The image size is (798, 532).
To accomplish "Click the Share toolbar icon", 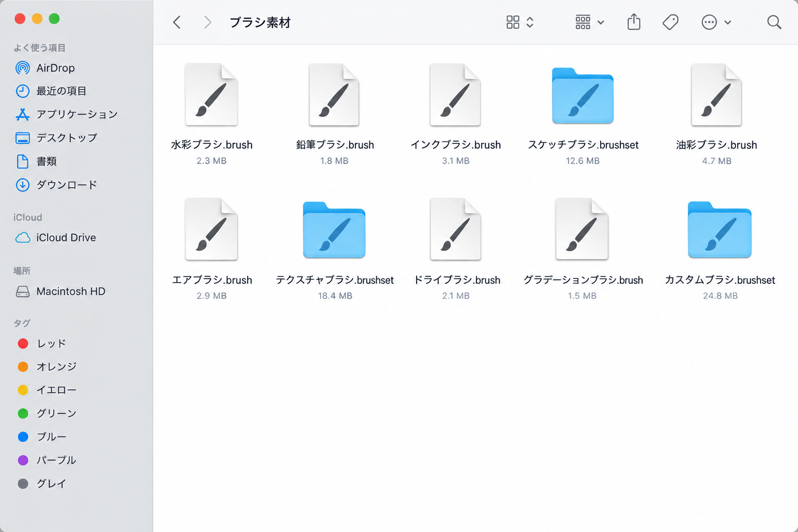I will [634, 22].
